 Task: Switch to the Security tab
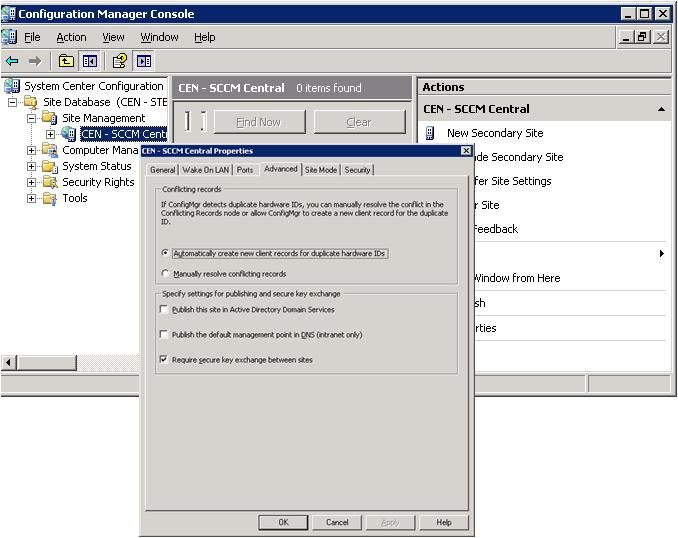point(357,170)
